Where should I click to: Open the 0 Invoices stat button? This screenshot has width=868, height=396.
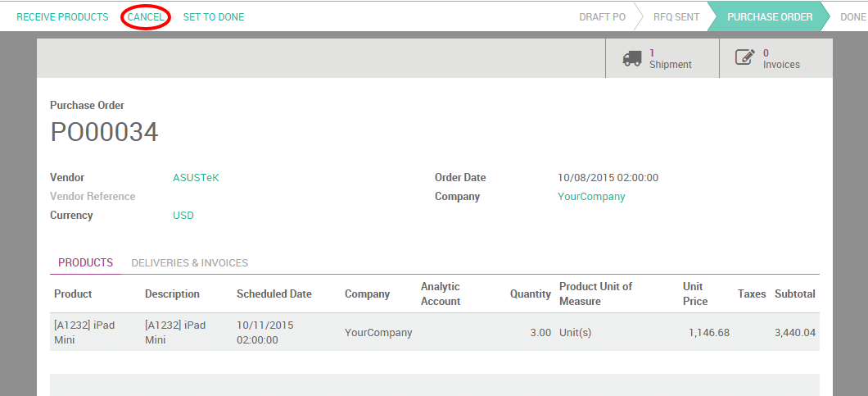tap(775, 58)
